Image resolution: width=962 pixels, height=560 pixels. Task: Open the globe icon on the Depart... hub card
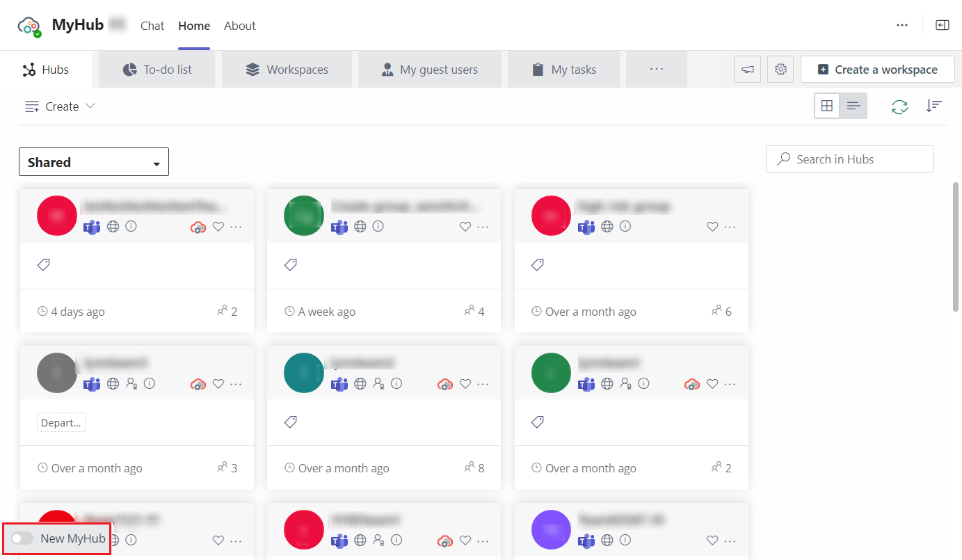click(x=113, y=383)
